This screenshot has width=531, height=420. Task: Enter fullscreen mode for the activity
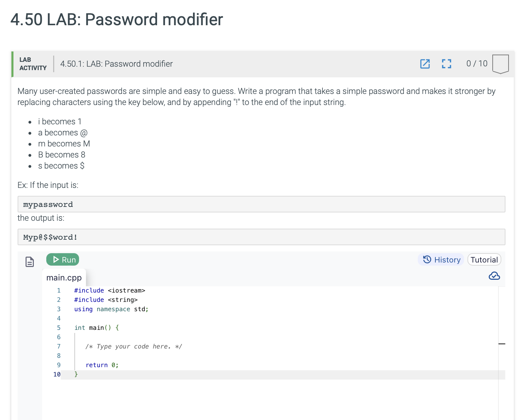coord(446,64)
